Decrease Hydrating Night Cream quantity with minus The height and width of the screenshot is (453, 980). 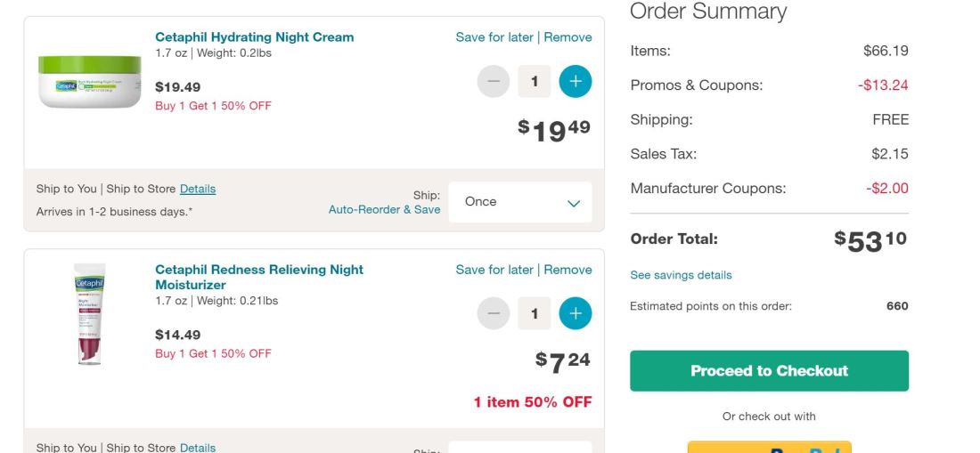(x=494, y=81)
